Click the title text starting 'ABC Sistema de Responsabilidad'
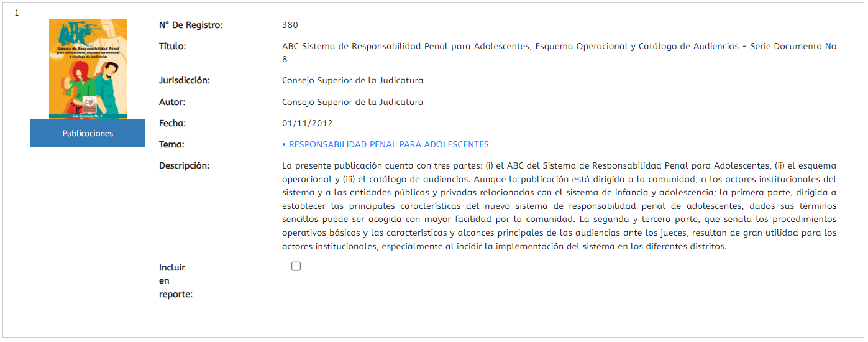 pyautogui.click(x=559, y=53)
